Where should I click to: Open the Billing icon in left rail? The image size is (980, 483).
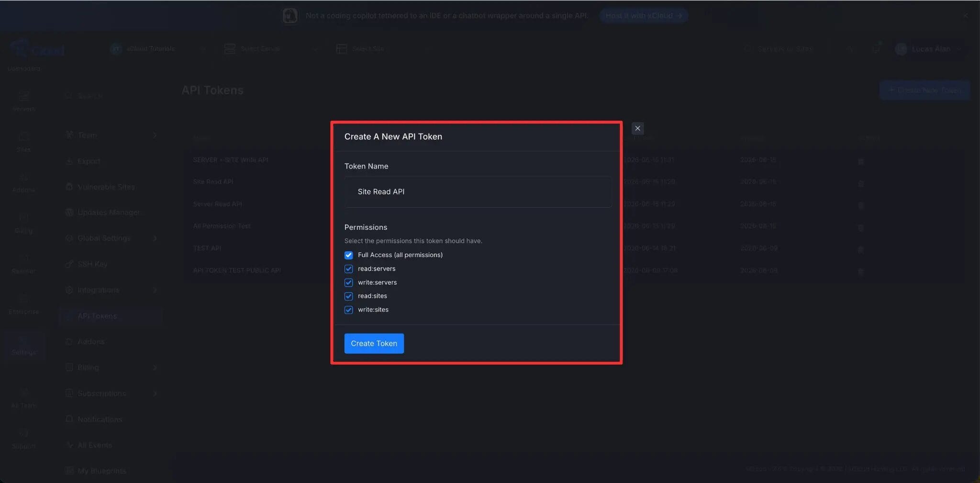23,223
